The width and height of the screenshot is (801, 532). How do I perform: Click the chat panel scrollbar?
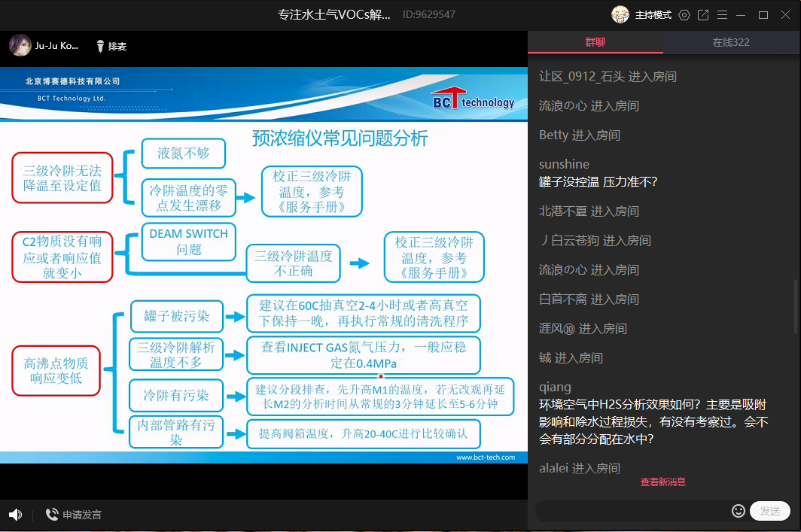pos(796,306)
